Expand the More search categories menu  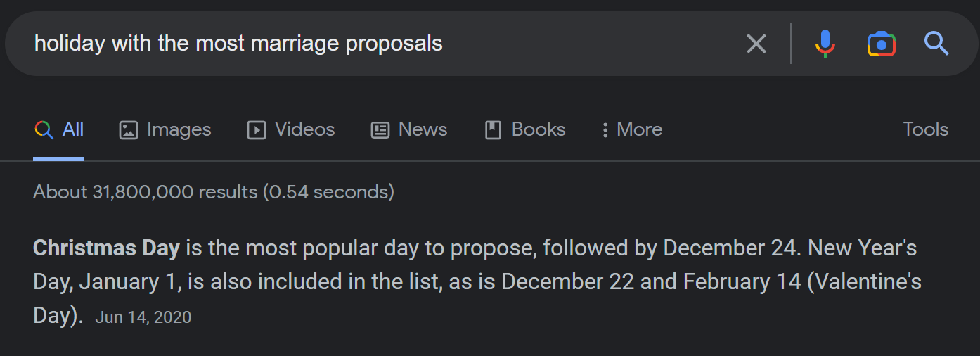coord(632,130)
